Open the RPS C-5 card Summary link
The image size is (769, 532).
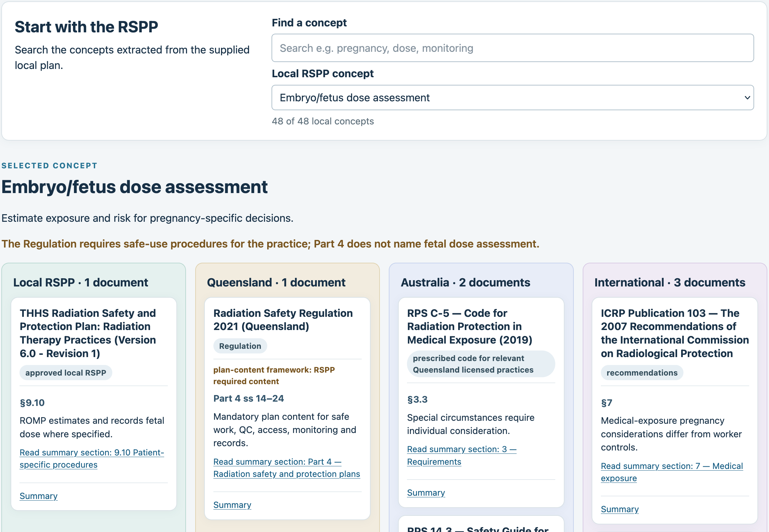[426, 493]
